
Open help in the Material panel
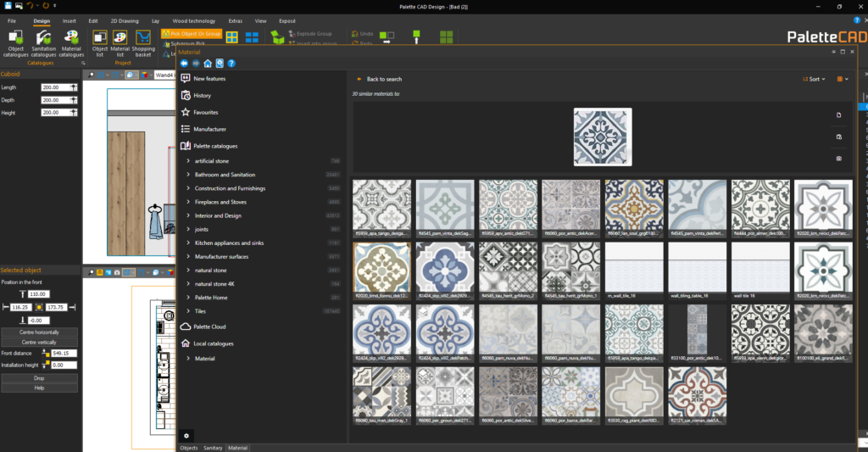tap(231, 63)
